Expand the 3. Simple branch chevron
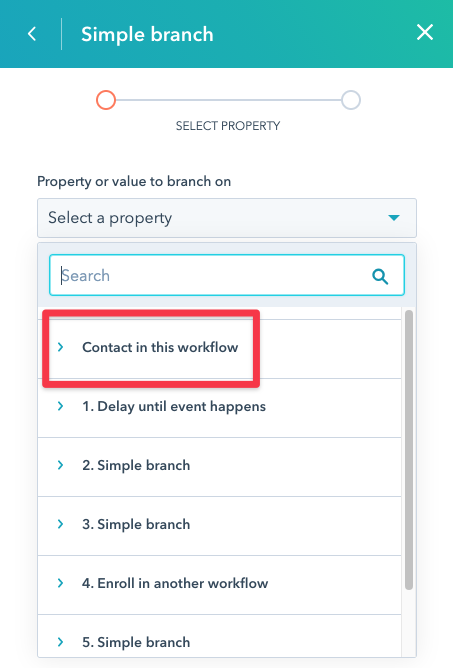The width and height of the screenshot is (453, 668). (x=61, y=524)
